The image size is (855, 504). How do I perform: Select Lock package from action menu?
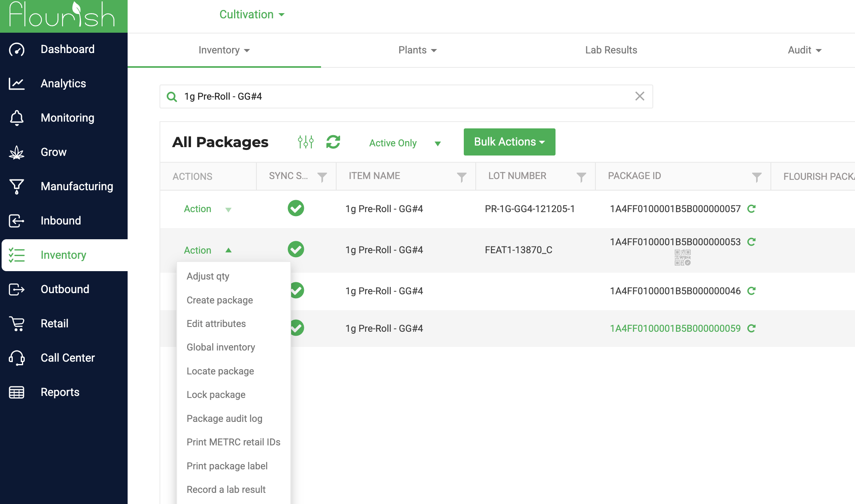[216, 394]
